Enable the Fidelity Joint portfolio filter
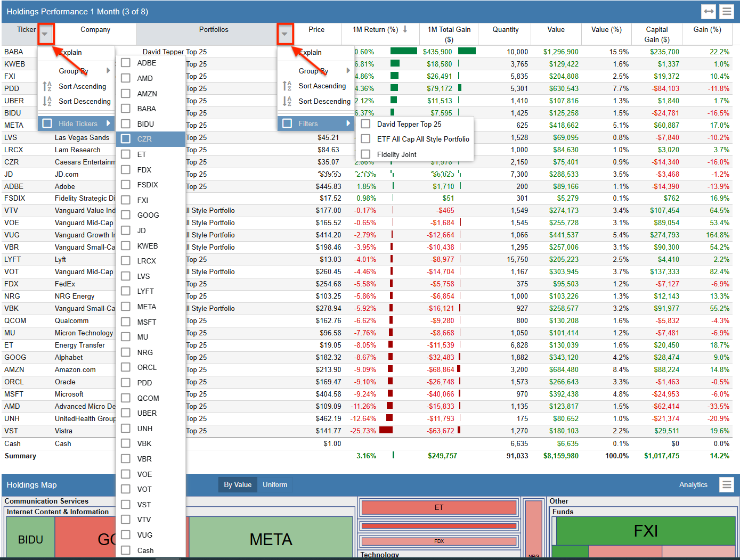The width and height of the screenshot is (740, 560). pyautogui.click(x=365, y=154)
